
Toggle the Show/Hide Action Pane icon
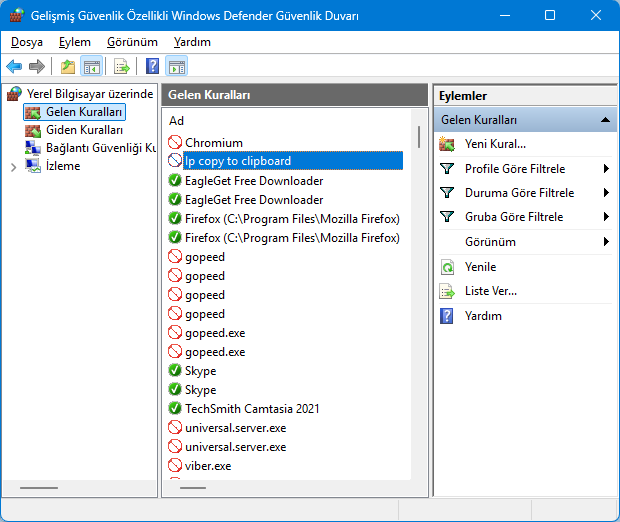coord(177,66)
